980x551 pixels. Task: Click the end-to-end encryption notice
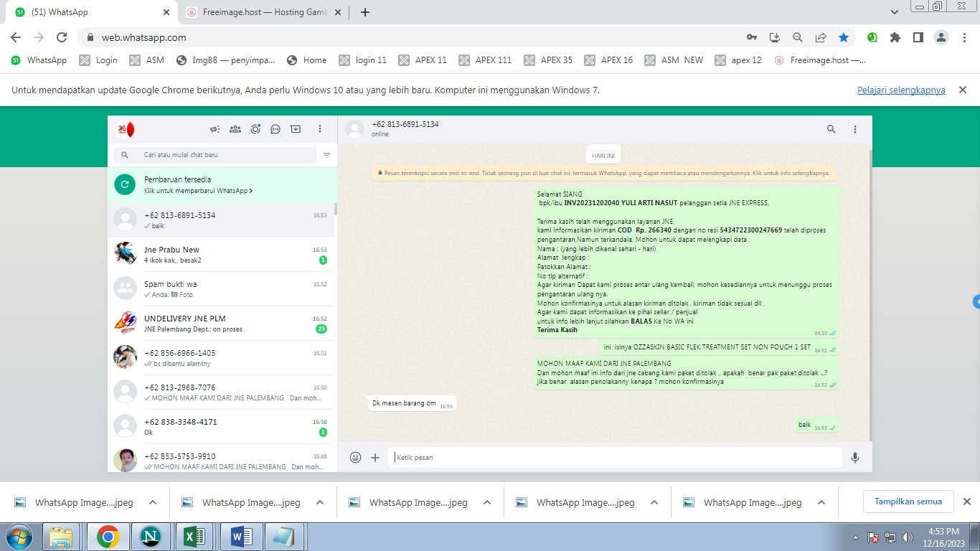(x=603, y=173)
